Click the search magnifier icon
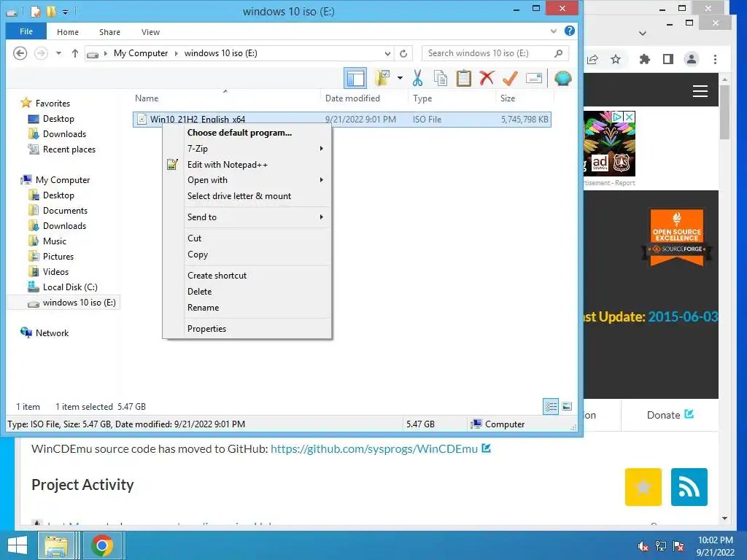747x560 pixels. (x=558, y=53)
